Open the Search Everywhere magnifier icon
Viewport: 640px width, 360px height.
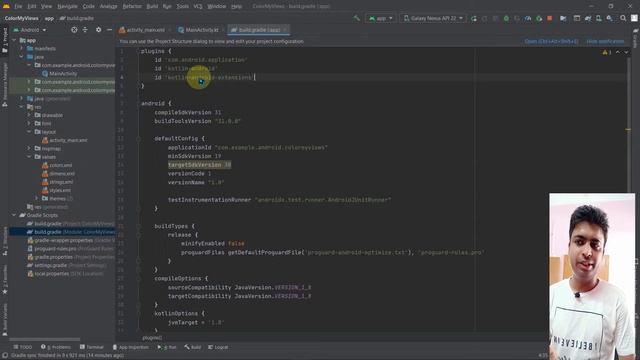pyautogui.click(x=623, y=18)
